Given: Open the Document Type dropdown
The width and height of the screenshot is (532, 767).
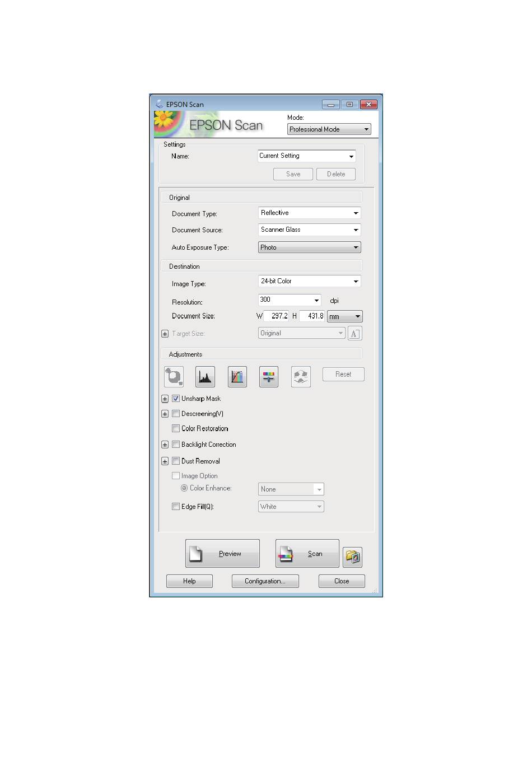Looking at the screenshot, I should pyautogui.click(x=309, y=213).
